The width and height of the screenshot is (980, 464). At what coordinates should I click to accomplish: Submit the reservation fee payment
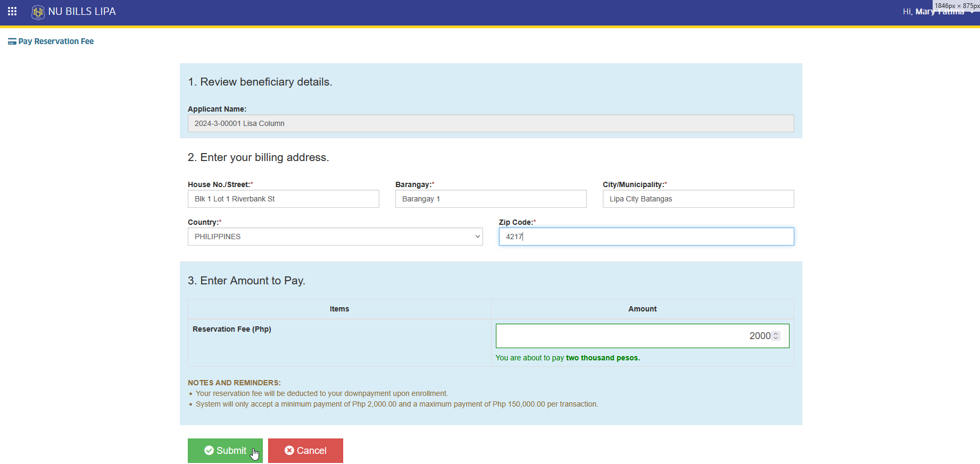pyautogui.click(x=225, y=451)
